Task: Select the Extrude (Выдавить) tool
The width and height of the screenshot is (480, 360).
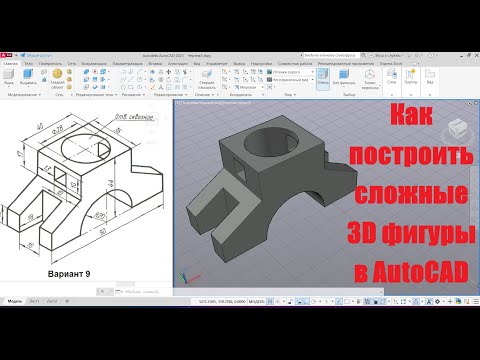Action: [28, 76]
